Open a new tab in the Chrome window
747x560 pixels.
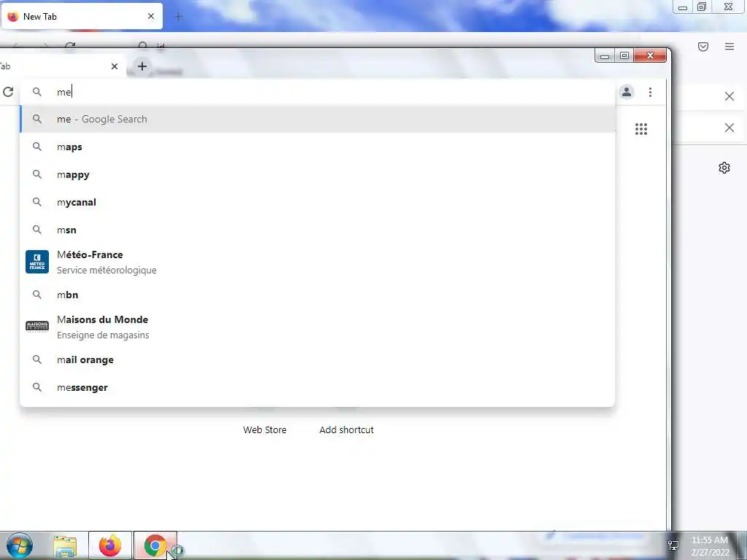[x=142, y=66]
